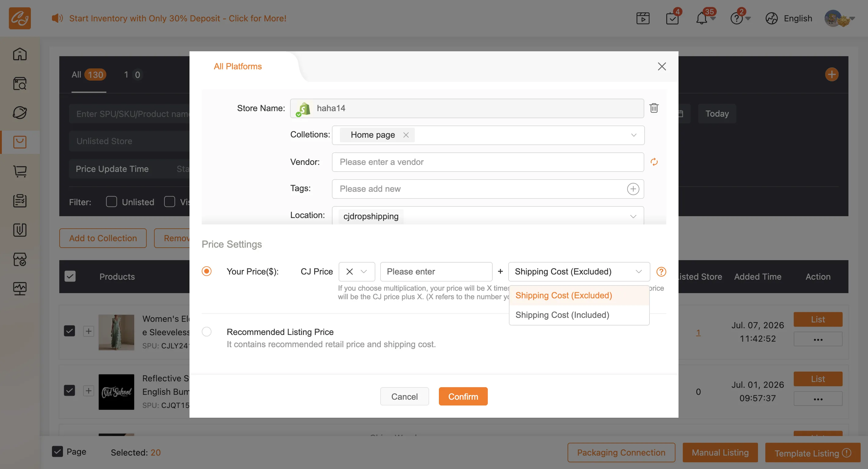Open the shopping cart sidebar icon
The width and height of the screenshot is (868, 469).
(x=20, y=171)
